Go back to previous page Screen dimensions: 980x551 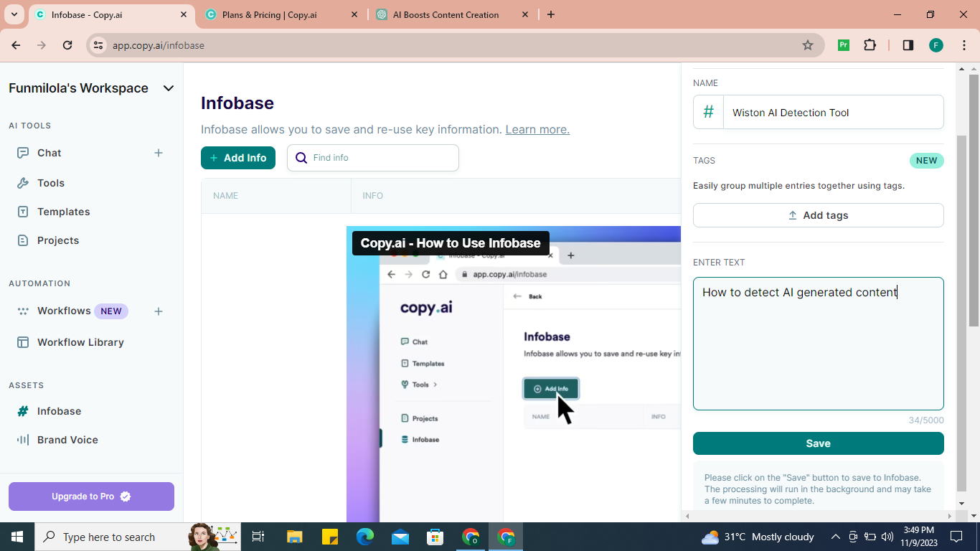[16, 45]
